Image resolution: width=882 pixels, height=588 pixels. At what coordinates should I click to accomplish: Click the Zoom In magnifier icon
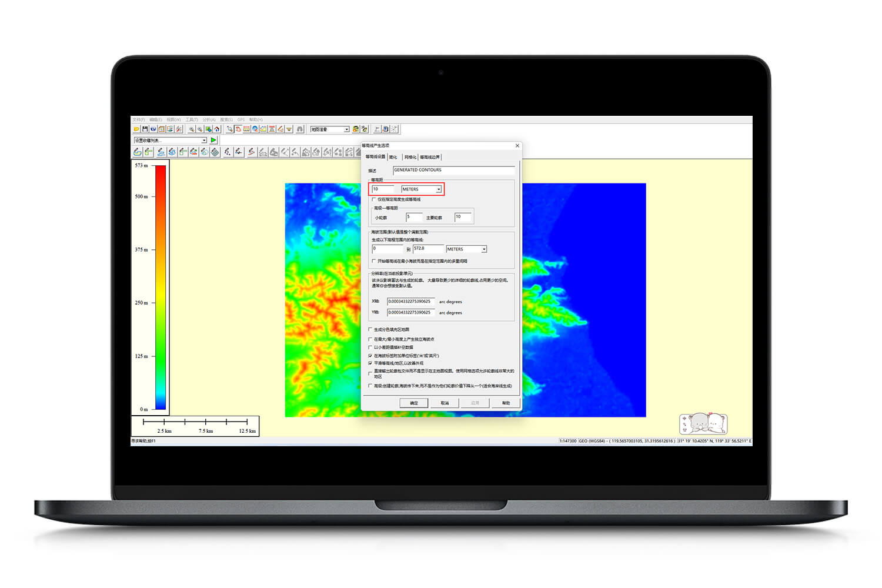pyautogui.click(x=192, y=129)
